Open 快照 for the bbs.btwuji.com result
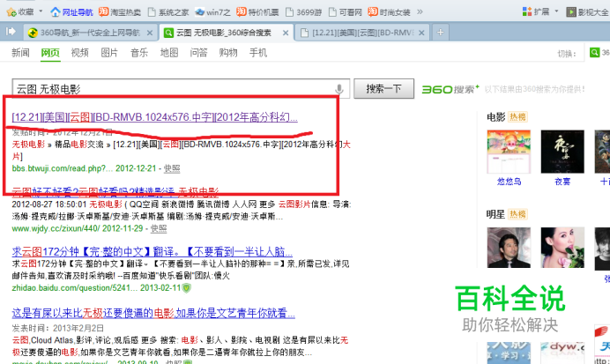610x364 pixels. (172, 168)
